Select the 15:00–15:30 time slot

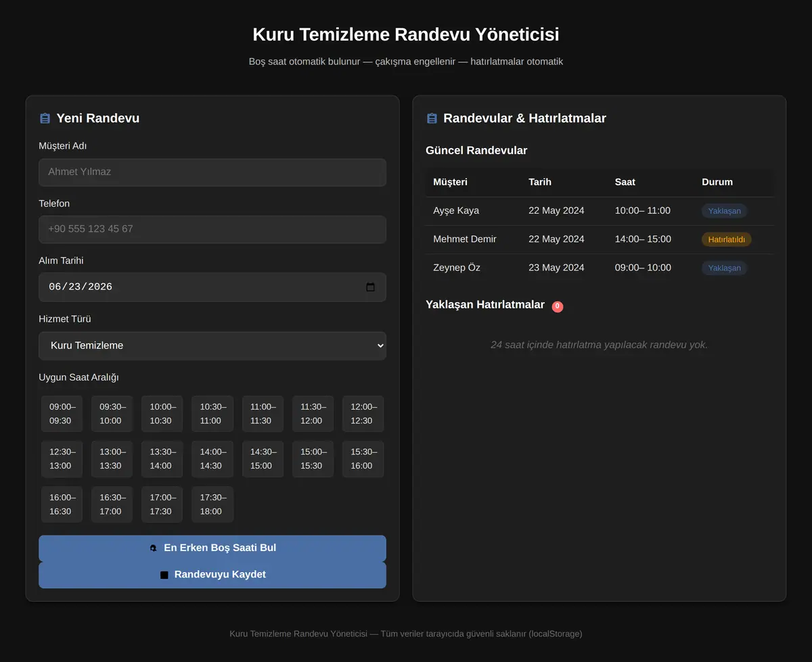[x=313, y=459]
